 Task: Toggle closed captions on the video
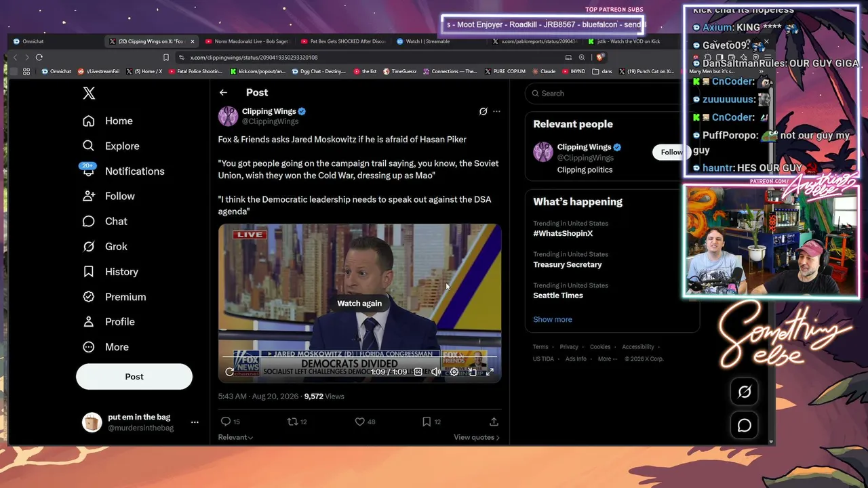point(418,371)
